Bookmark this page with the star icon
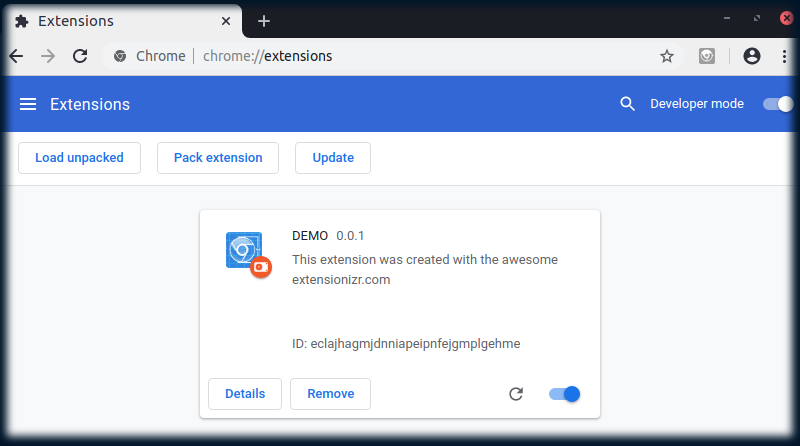The width and height of the screenshot is (800, 446). point(666,56)
